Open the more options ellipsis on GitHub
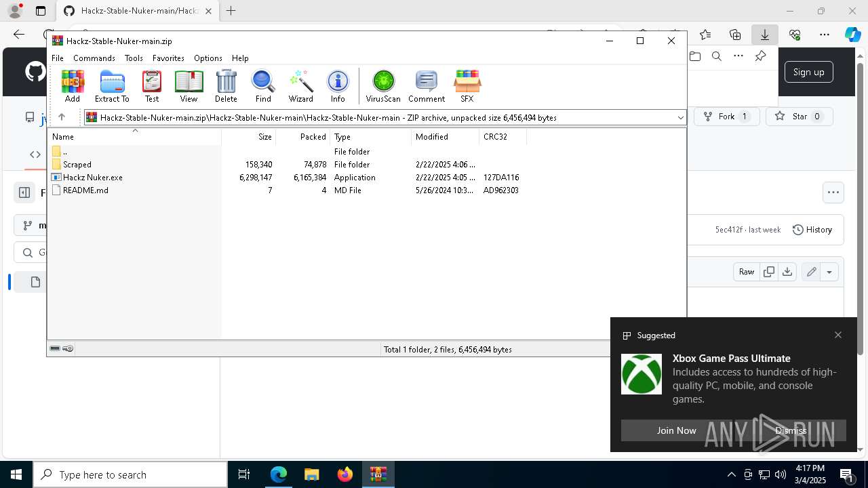Image resolution: width=868 pixels, height=488 pixels. click(x=833, y=192)
